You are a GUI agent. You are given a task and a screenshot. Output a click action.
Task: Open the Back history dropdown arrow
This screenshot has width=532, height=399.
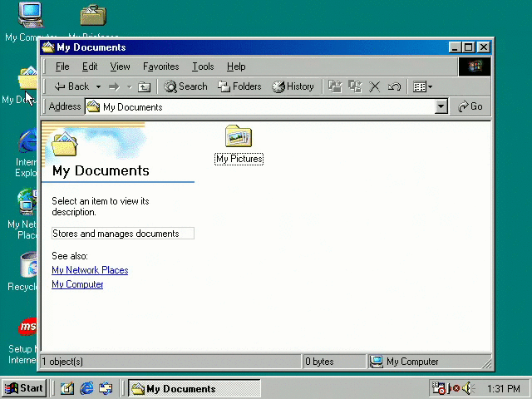[x=98, y=86]
